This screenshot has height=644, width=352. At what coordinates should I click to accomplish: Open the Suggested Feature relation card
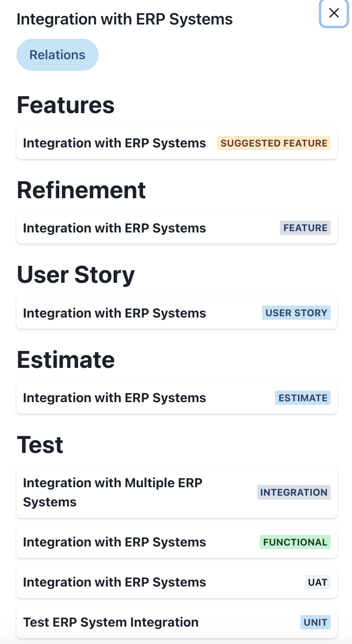tap(115, 143)
